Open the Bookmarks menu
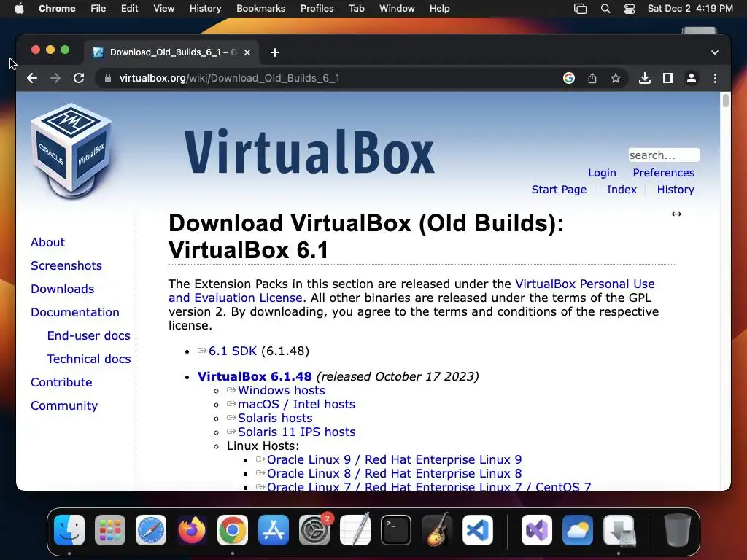747x560 pixels. click(x=261, y=9)
